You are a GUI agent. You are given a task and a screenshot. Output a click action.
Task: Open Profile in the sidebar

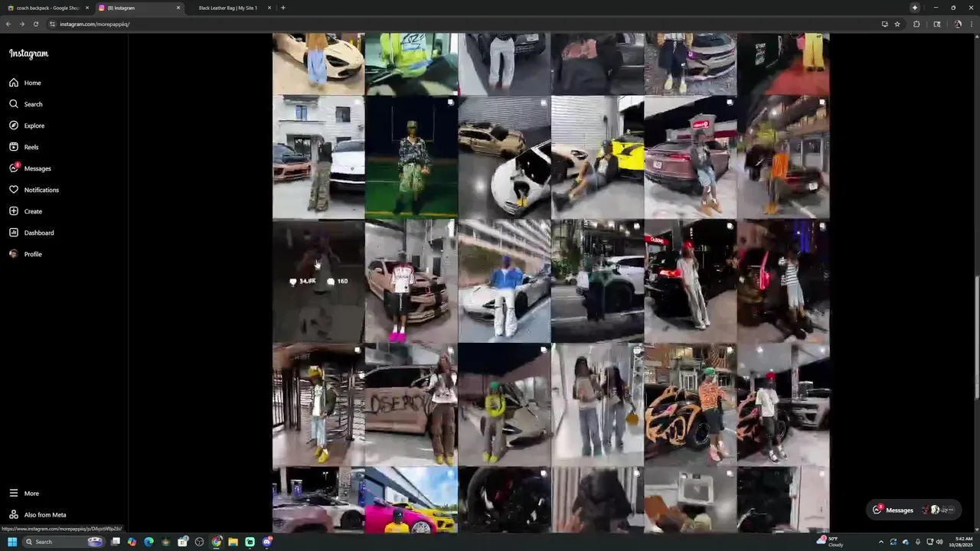pyautogui.click(x=25, y=254)
